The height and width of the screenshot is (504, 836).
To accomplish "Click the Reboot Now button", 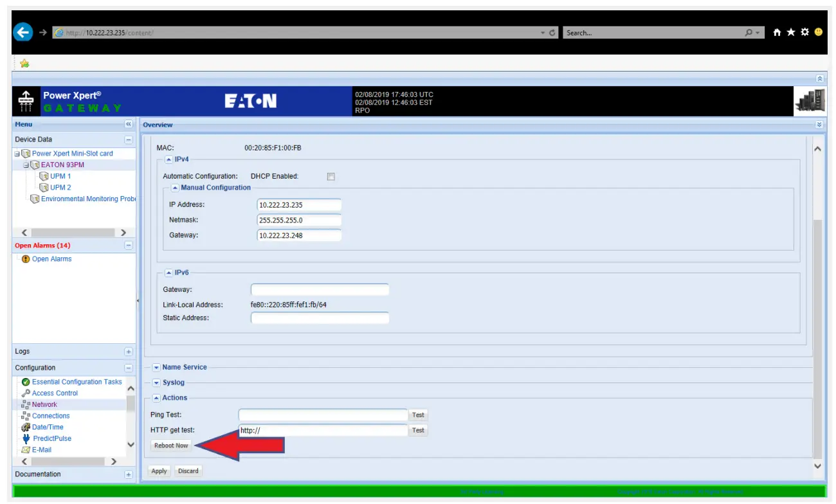I will 171,446.
